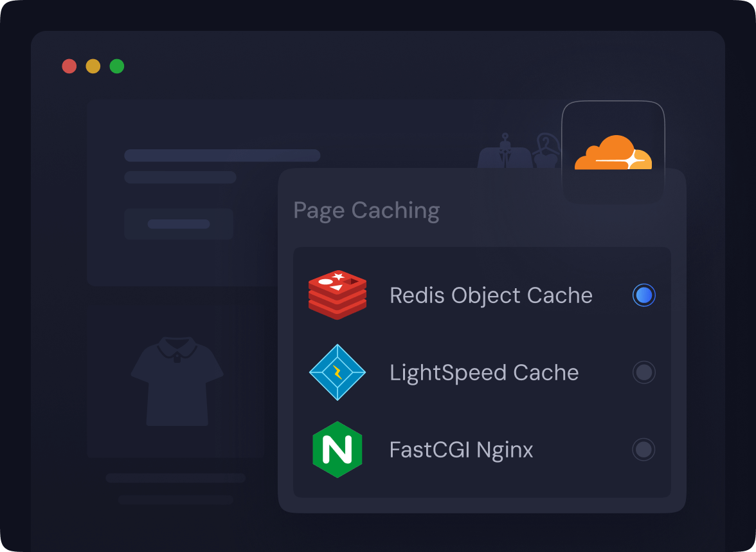Click the short subtitle placeholder bar in banner
This screenshot has width=756, height=552.
pyautogui.click(x=180, y=178)
